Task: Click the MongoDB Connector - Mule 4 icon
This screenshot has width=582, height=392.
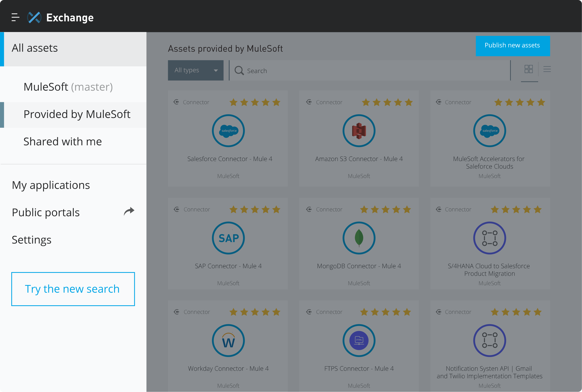Action: [x=359, y=238]
